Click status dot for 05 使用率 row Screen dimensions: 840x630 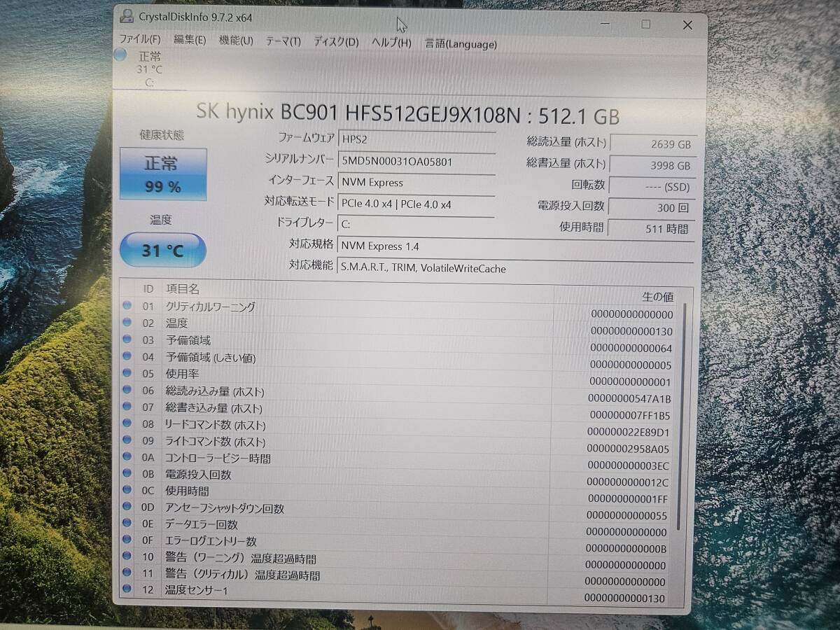tap(127, 373)
